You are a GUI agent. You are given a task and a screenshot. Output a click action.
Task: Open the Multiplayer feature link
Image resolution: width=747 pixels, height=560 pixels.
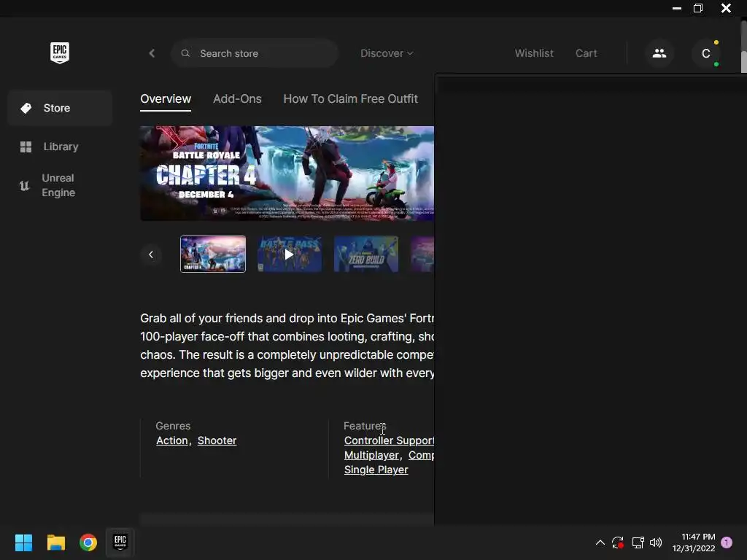pyautogui.click(x=371, y=455)
